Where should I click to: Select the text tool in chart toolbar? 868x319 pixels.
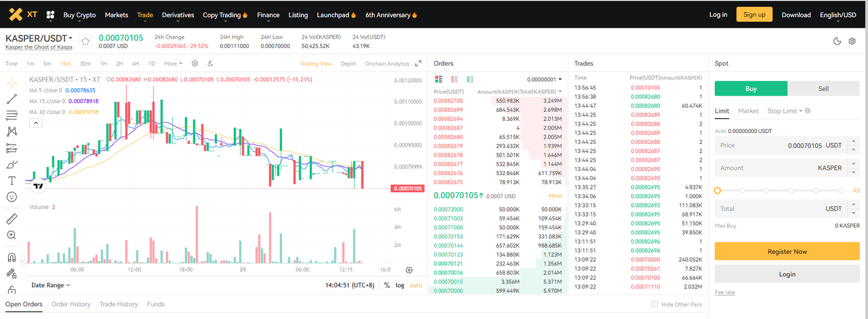point(12,181)
